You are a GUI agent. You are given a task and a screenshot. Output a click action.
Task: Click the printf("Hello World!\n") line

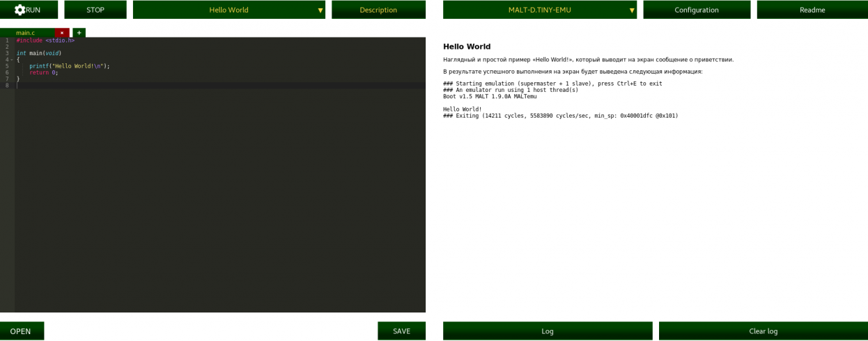(x=70, y=66)
